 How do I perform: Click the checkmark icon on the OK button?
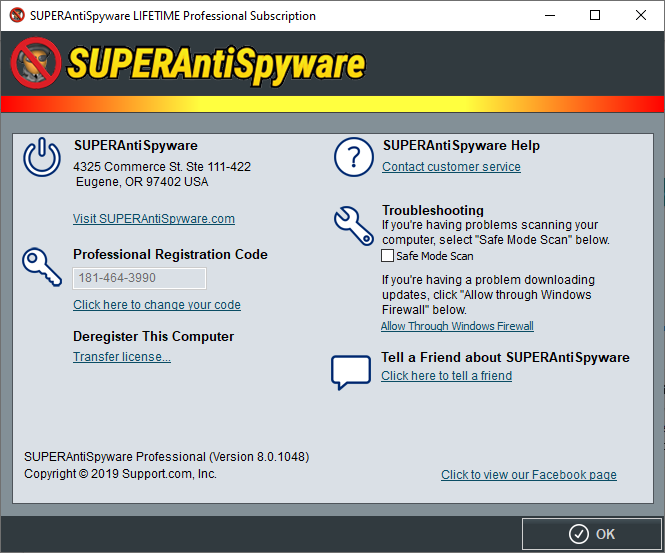[578, 534]
